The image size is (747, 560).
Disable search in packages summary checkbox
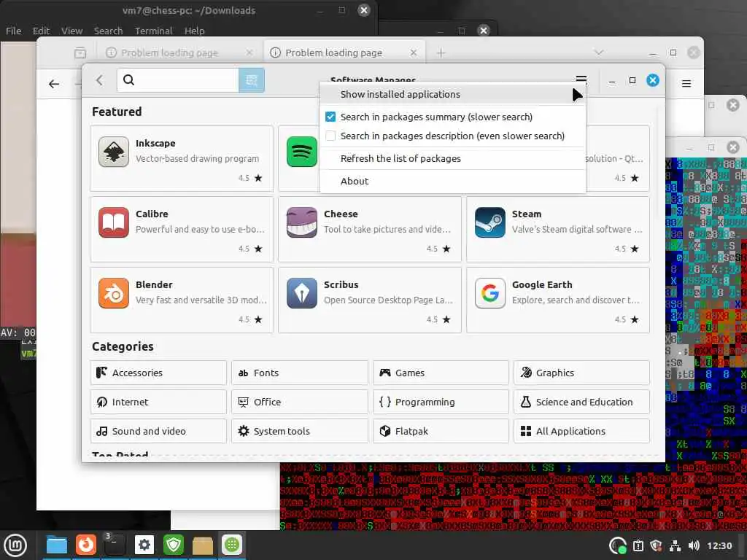click(x=330, y=117)
